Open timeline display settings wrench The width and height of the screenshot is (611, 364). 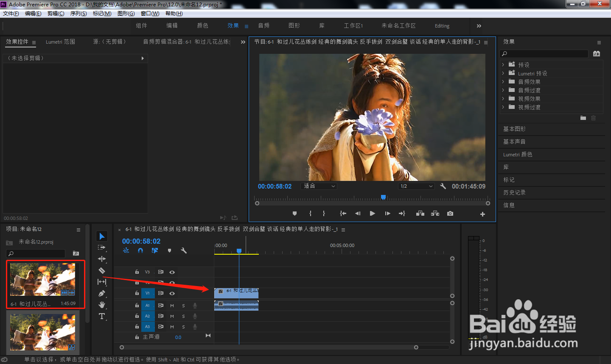184,250
